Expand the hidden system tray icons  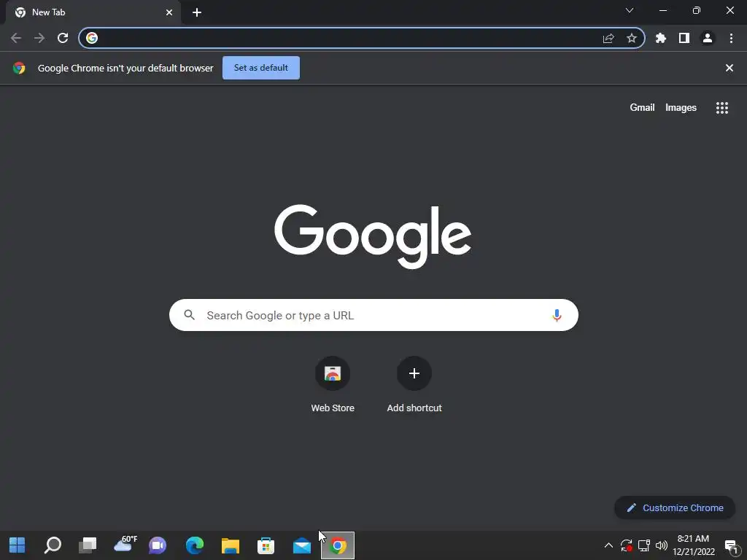608,545
